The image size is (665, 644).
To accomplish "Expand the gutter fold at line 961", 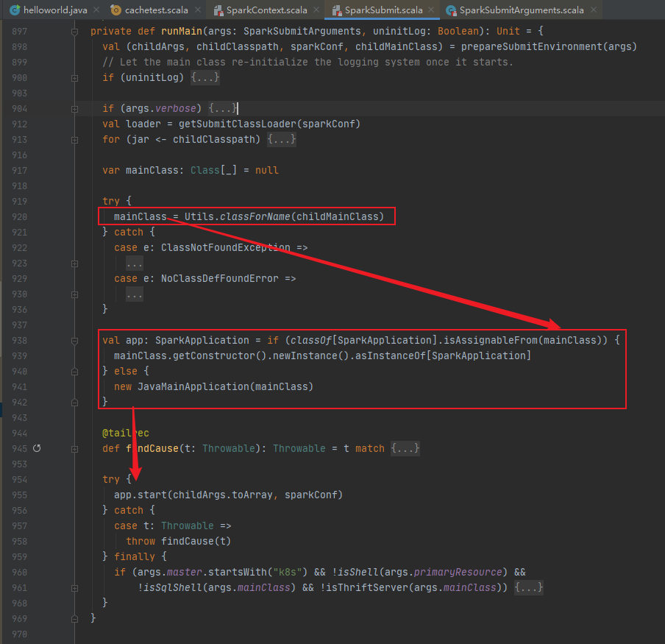I will coord(74,588).
